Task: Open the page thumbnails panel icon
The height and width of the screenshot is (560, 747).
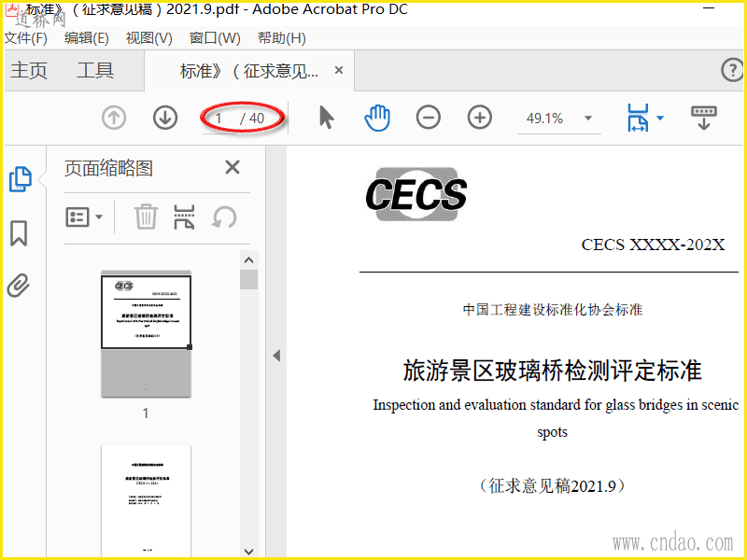Action: [20, 179]
